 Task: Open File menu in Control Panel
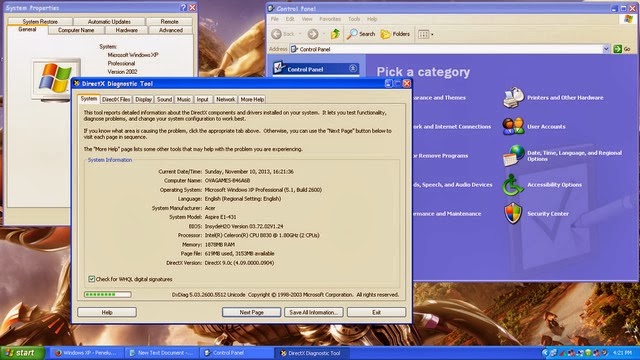[275, 19]
